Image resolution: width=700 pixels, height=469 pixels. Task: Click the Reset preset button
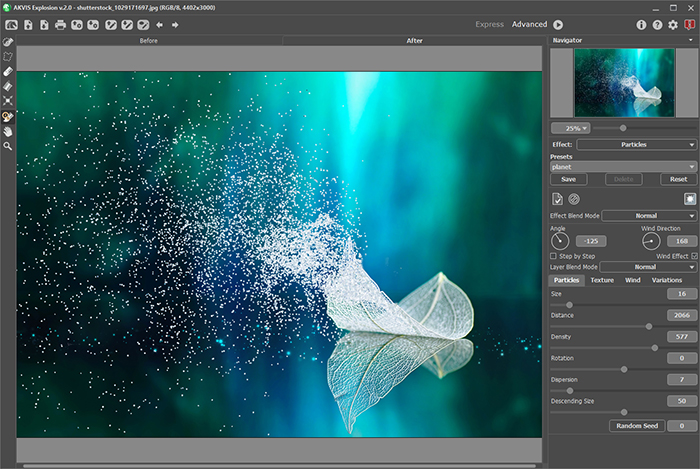678,179
